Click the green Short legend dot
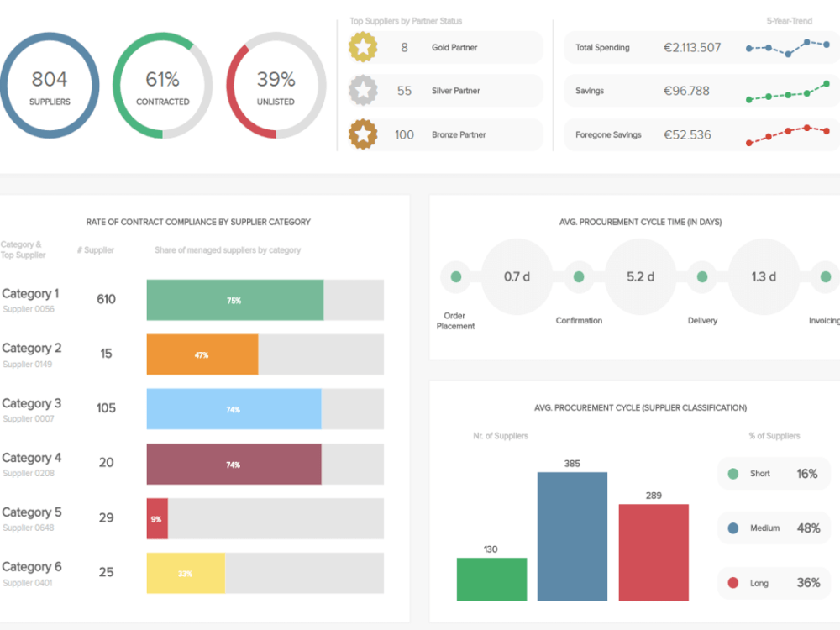This screenshot has width=840, height=630. tap(734, 473)
